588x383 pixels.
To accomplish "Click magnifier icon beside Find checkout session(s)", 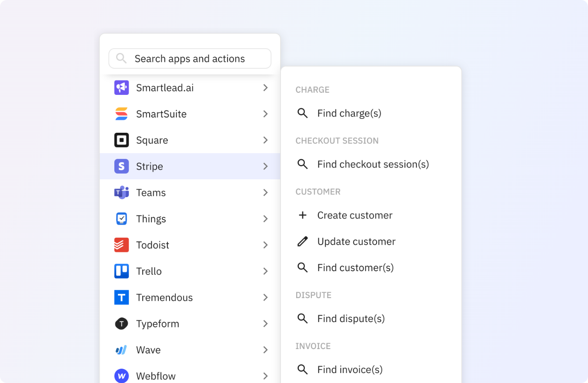I will tap(302, 164).
